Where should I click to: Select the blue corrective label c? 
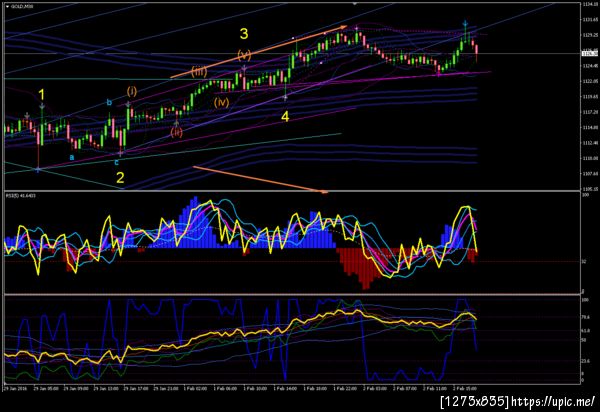pos(117,162)
